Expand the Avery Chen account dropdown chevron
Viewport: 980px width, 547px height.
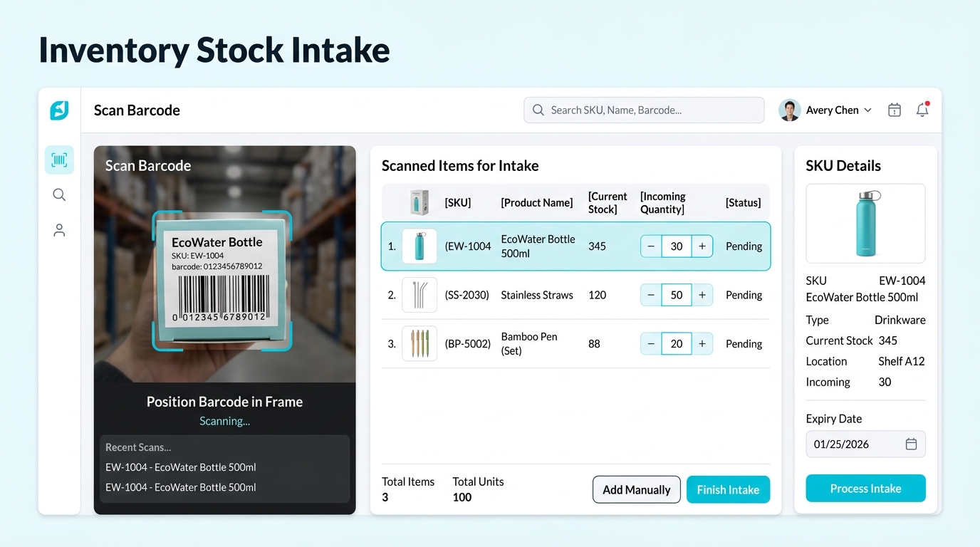pos(867,110)
